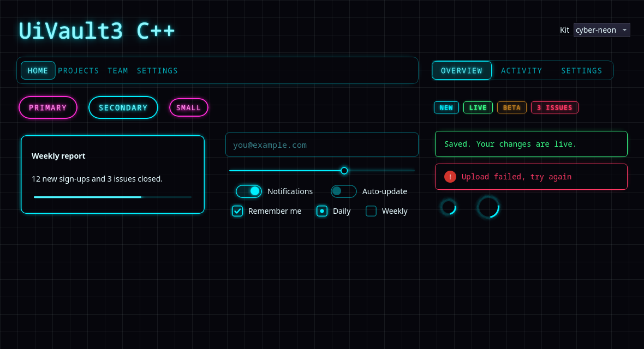Open TEAM in the navigation bar
Viewport: 644px width, 349px height.
pos(118,71)
